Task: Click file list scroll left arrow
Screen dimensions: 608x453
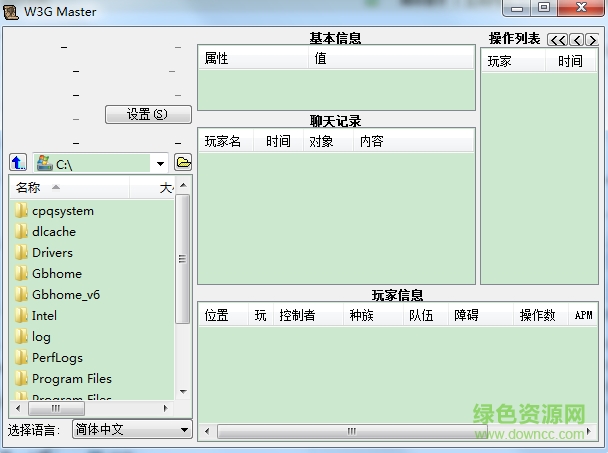Action: pyautogui.click(x=18, y=408)
